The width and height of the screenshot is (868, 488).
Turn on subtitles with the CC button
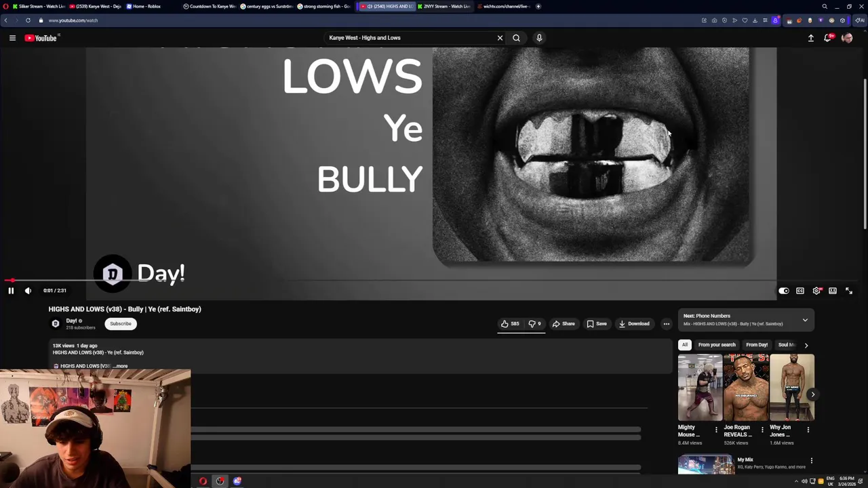(800, 291)
